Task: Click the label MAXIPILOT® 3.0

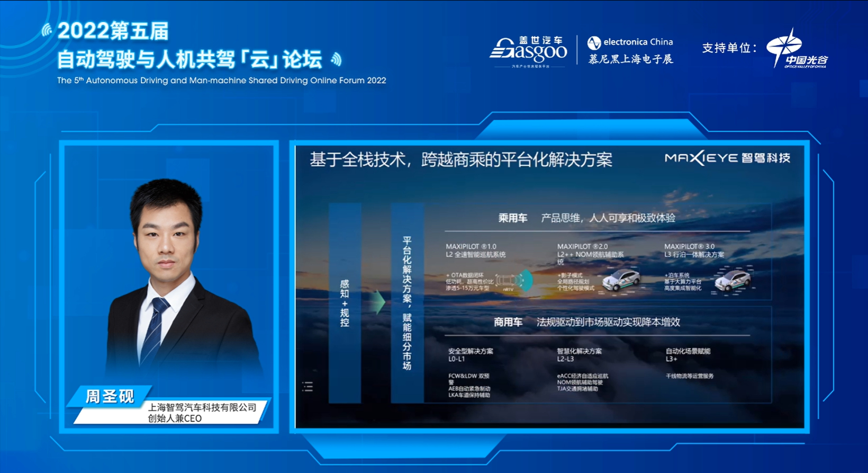Action: 690,247
